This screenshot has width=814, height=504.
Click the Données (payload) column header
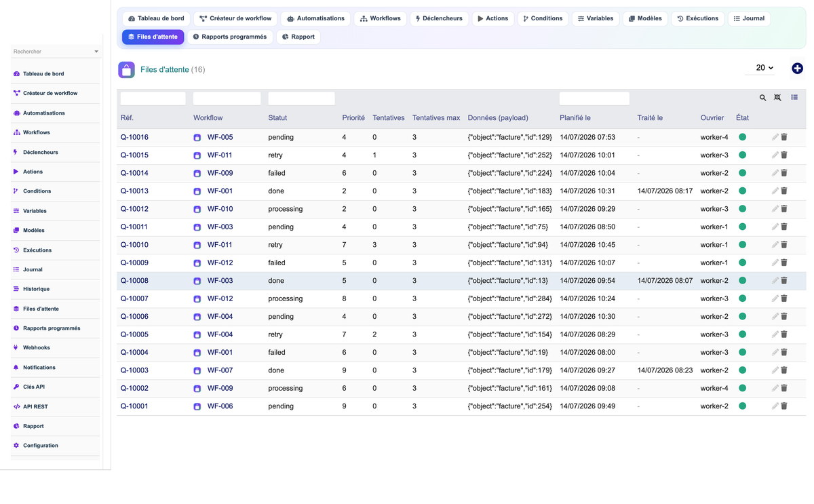[x=498, y=117]
